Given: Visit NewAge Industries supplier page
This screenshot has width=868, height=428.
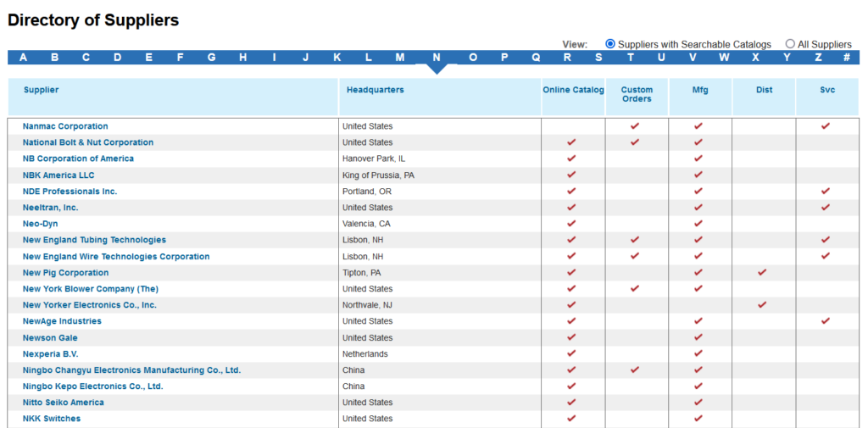Looking at the screenshot, I should tap(62, 321).
